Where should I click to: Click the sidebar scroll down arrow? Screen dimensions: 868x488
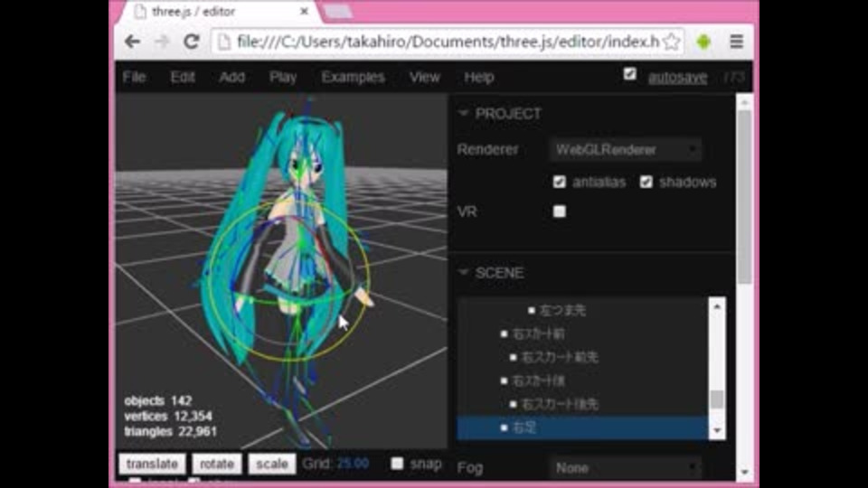pyautogui.click(x=744, y=472)
